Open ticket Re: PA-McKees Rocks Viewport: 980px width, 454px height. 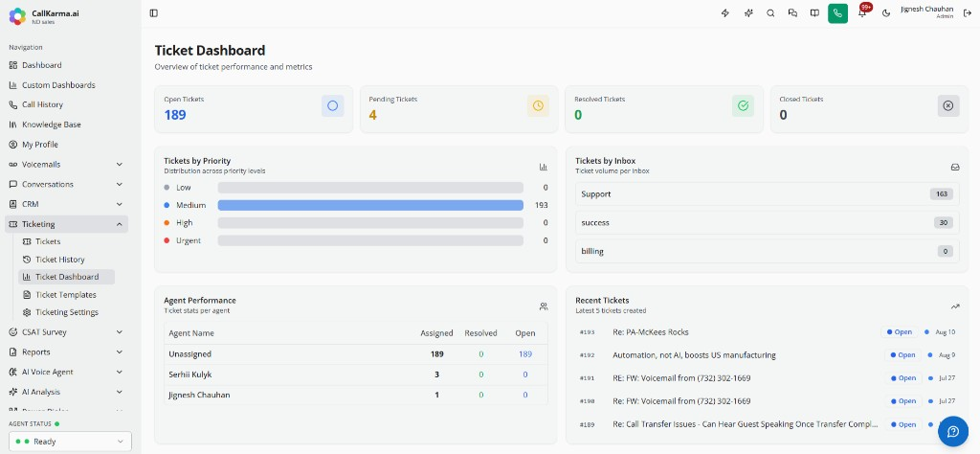click(x=651, y=332)
